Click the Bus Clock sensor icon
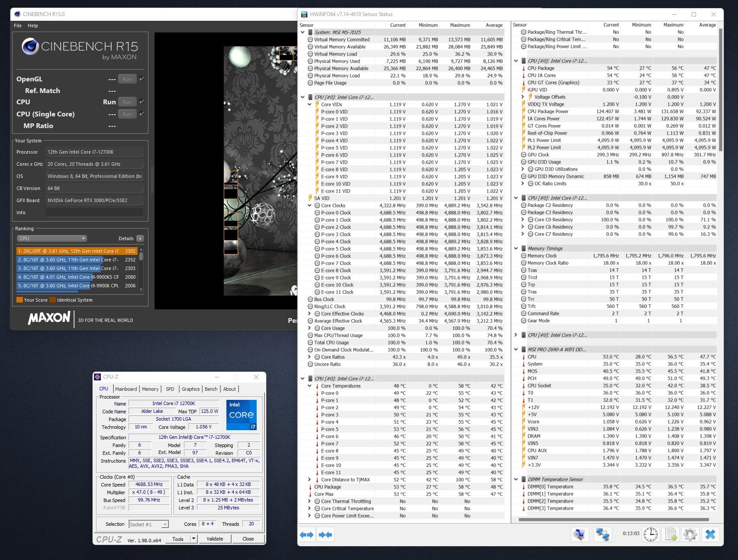The height and width of the screenshot is (560, 738). 310,299
